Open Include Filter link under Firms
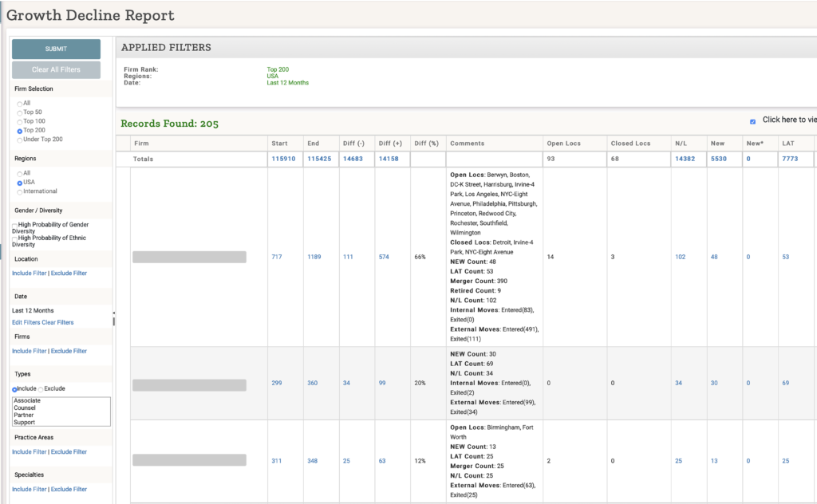This screenshot has height=504, width=817. [30, 351]
